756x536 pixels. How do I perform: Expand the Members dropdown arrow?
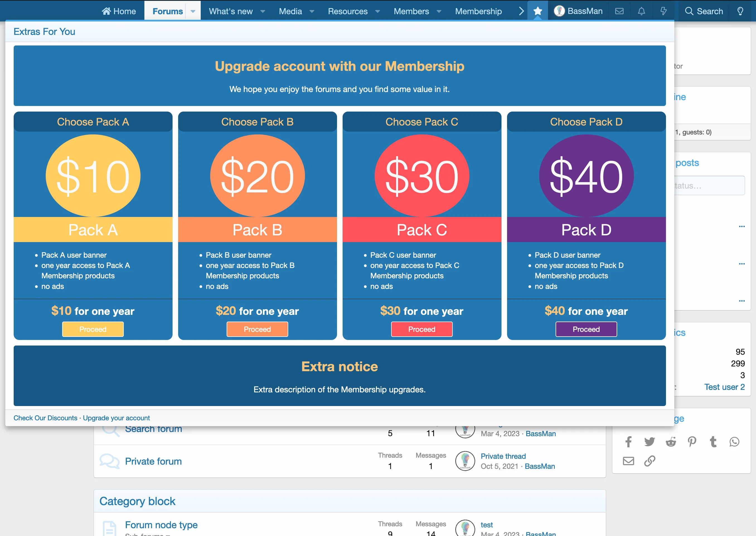[x=439, y=11]
